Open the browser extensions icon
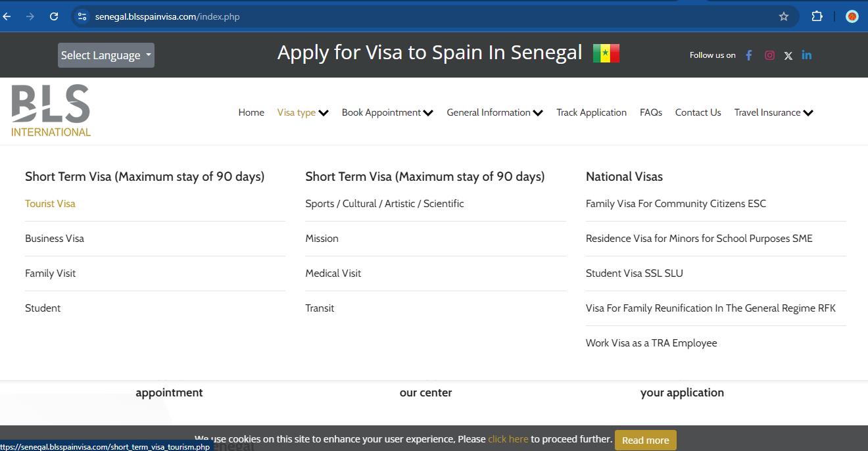 817,16
